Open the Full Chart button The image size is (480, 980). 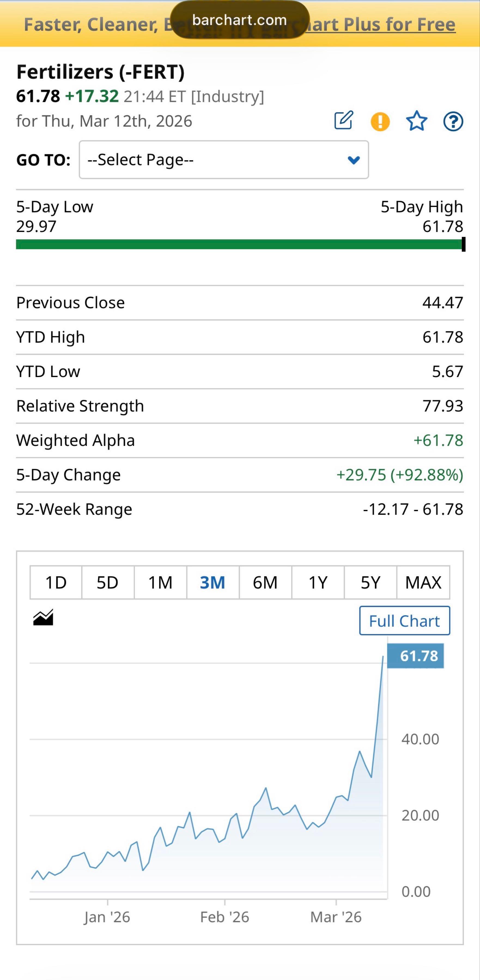(x=404, y=621)
